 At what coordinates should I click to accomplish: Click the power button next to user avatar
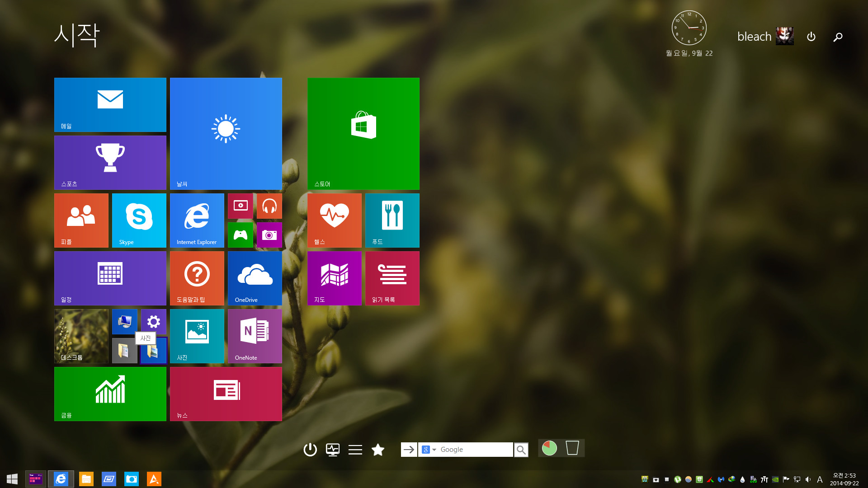(811, 37)
